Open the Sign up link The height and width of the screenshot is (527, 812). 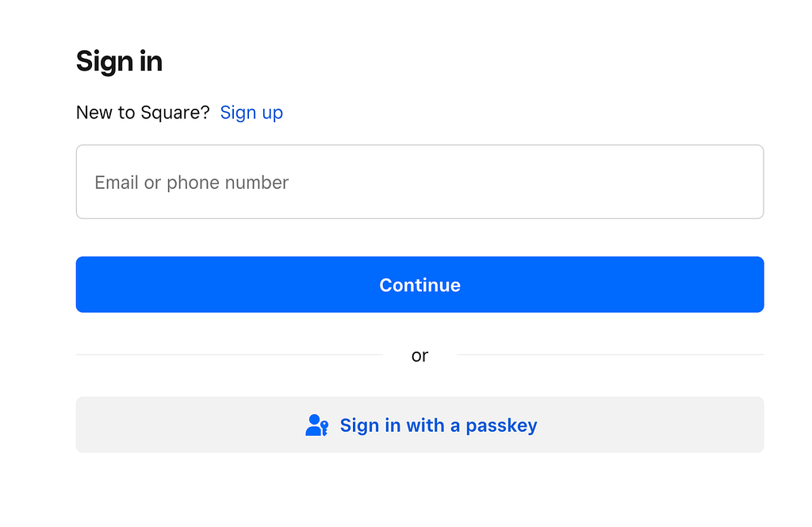[251, 113]
